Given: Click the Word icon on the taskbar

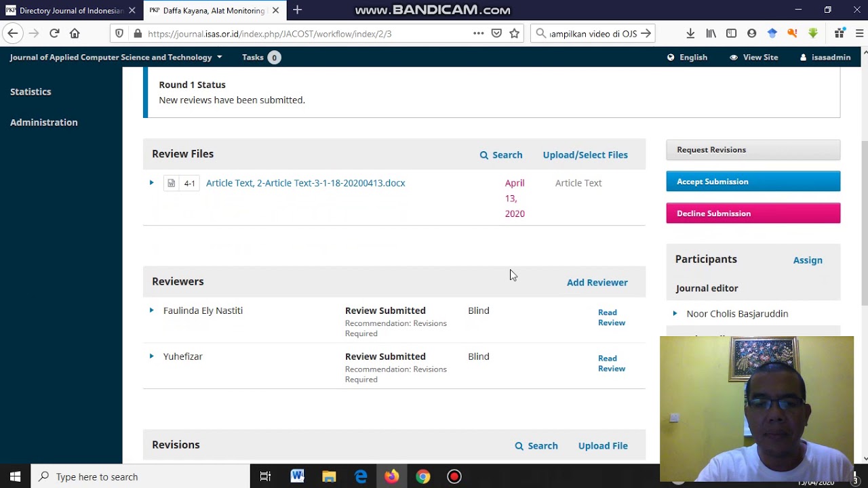Looking at the screenshot, I should (297, 476).
